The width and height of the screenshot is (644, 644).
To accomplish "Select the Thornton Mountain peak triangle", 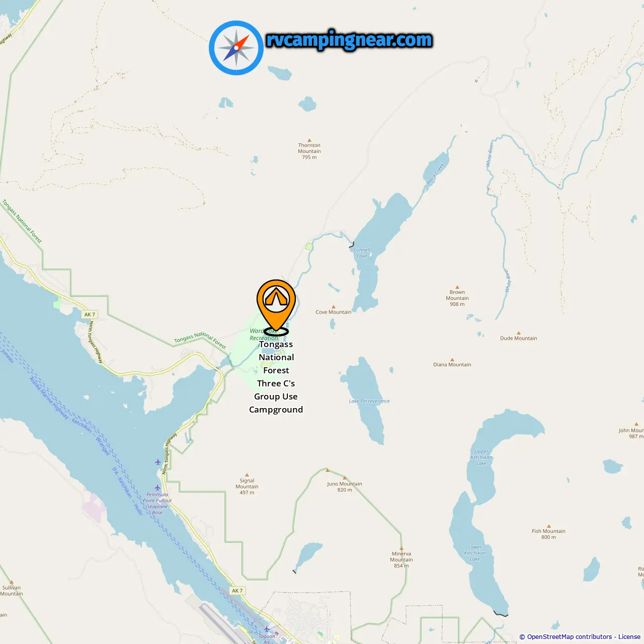I will 309,140.
